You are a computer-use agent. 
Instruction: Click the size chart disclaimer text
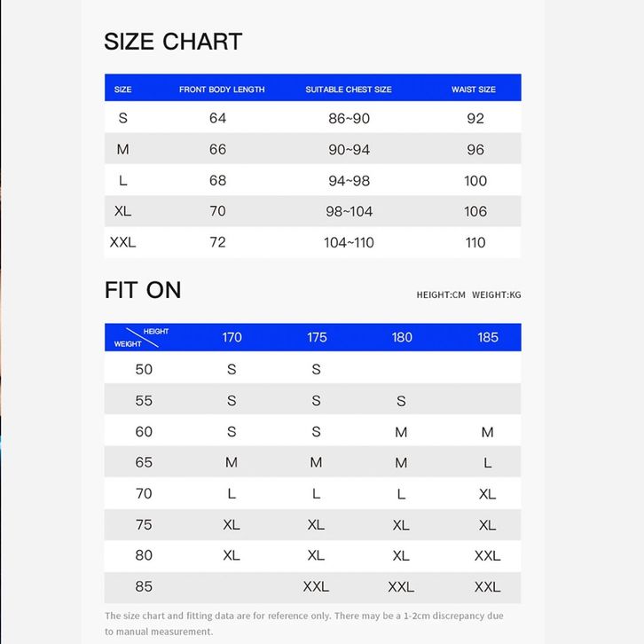click(x=304, y=624)
